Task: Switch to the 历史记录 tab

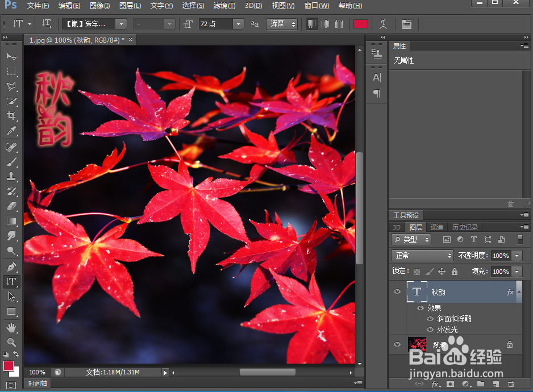Action: pyautogui.click(x=465, y=227)
